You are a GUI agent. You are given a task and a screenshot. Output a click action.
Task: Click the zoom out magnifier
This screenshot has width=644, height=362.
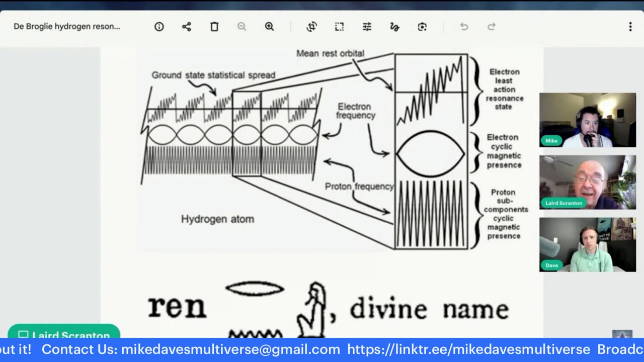click(242, 27)
